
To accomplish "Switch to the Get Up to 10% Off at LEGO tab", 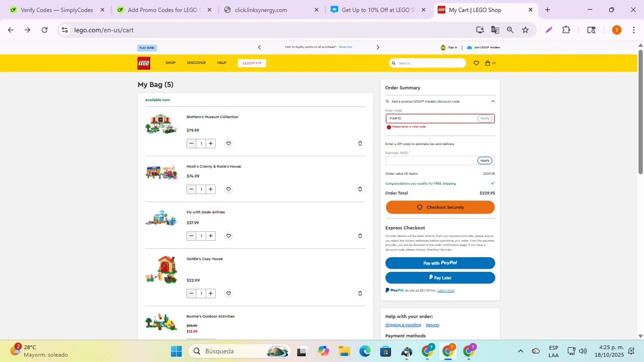I will (x=378, y=10).
